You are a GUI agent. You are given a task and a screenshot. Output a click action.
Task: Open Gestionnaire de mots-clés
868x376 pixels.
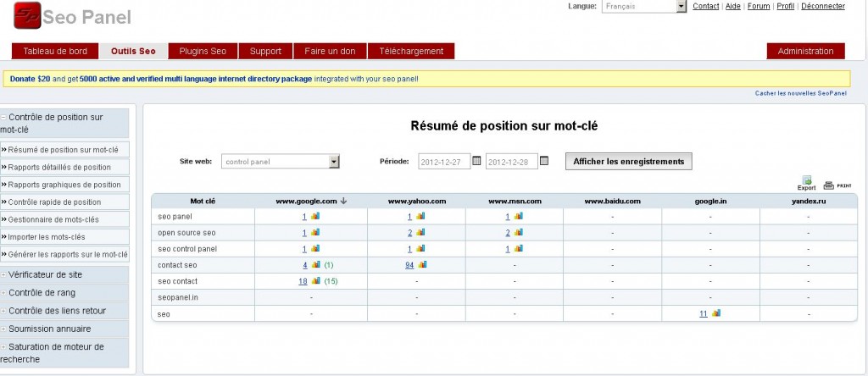point(64,219)
